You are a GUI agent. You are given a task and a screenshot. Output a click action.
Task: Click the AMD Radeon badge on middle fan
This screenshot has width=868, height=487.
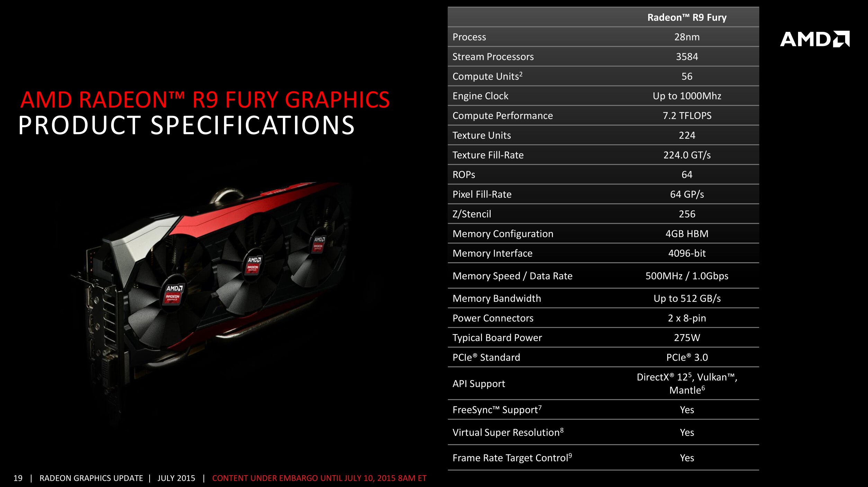[x=254, y=265]
